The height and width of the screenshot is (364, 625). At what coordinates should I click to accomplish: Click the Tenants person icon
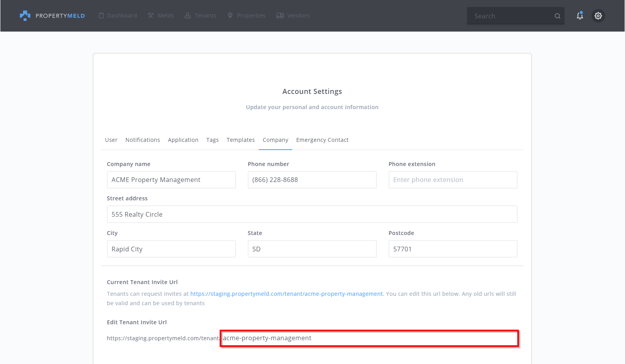[188, 16]
